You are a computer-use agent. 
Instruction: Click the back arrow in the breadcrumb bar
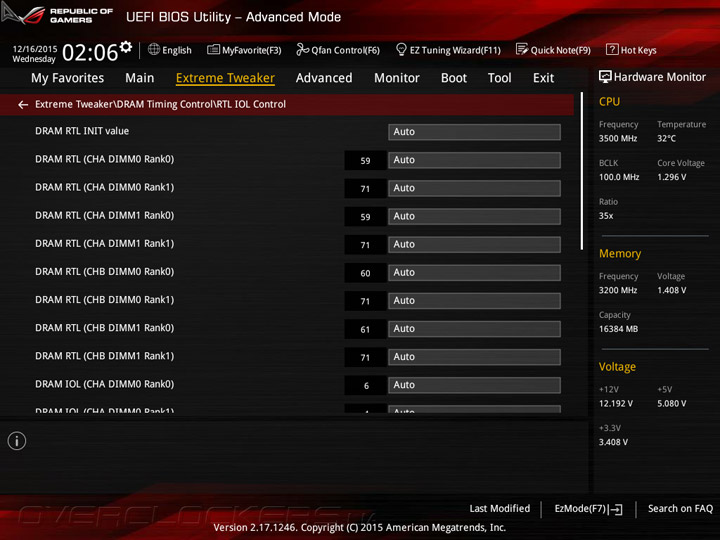click(x=23, y=105)
